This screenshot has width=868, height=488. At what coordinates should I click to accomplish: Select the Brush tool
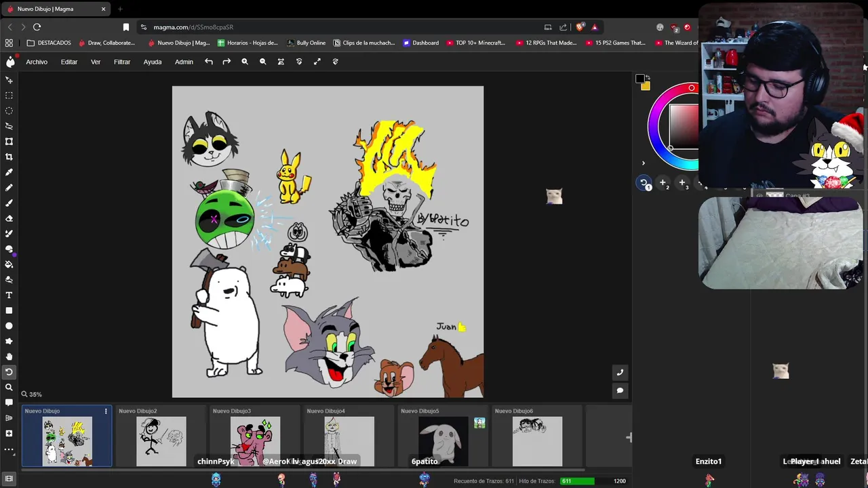pyautogui.click(x=9, y=203)
